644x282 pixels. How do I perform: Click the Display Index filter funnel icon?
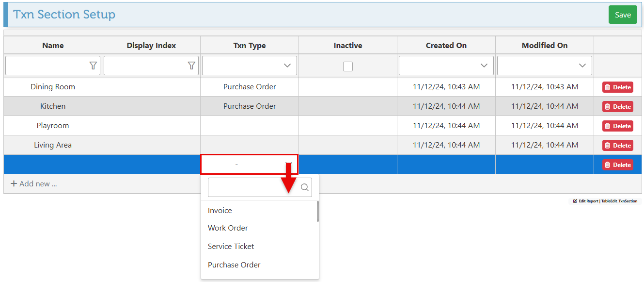191,66
